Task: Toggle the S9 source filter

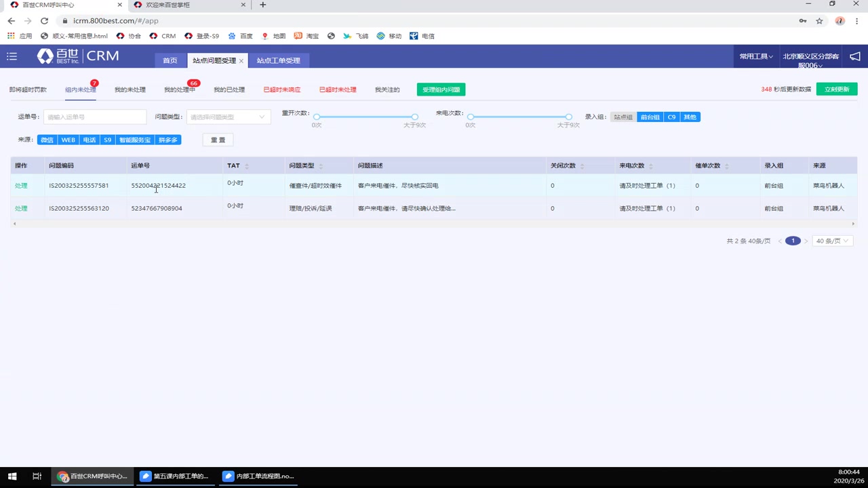Action: 108,140
